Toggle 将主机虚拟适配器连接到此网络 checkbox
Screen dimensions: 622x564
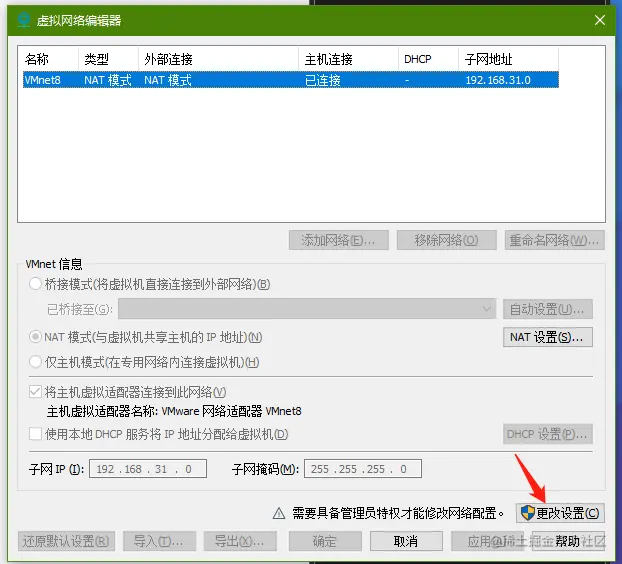(x=35, y=392)
